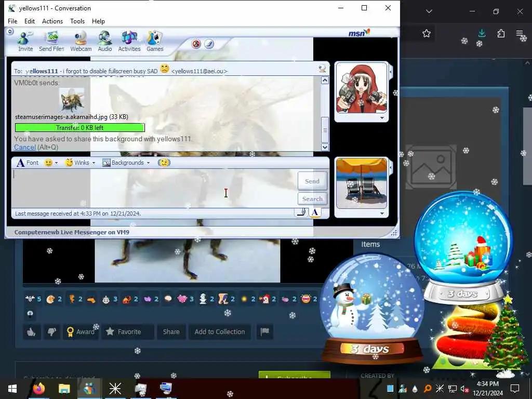Screen dimensions: 532x399
Task: Click inside the message typing area
Action: (x=154, y=188)
